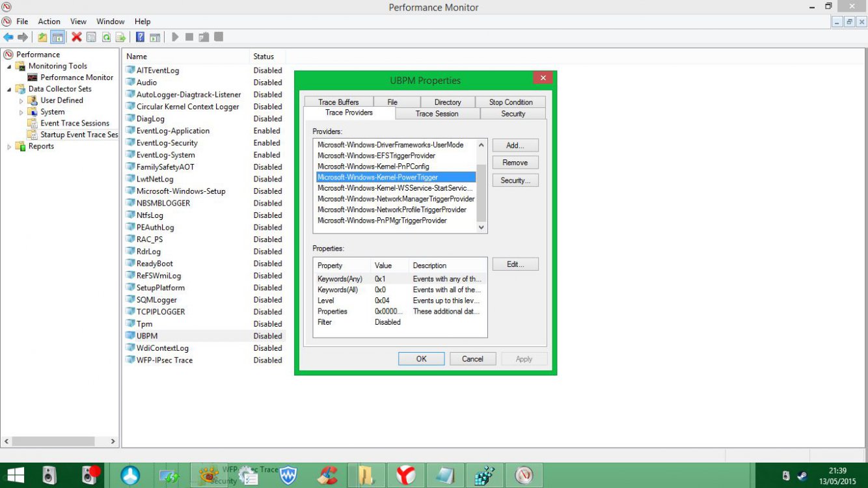Click the Add... provider button
868x488 pixels.
[x=515, y=145]
